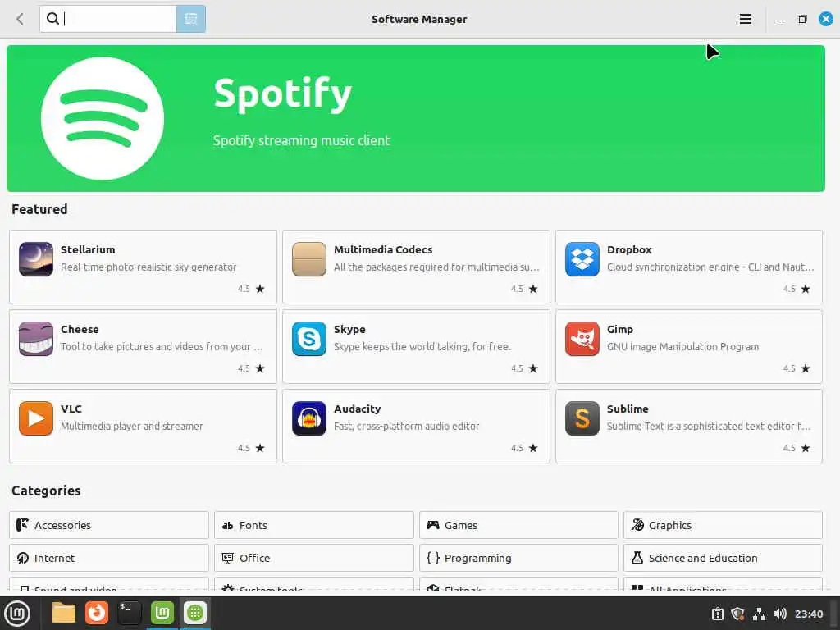This screenshot has width=840, height=630.
Task: Open the network tray icon
Action: tap(759, 614)
